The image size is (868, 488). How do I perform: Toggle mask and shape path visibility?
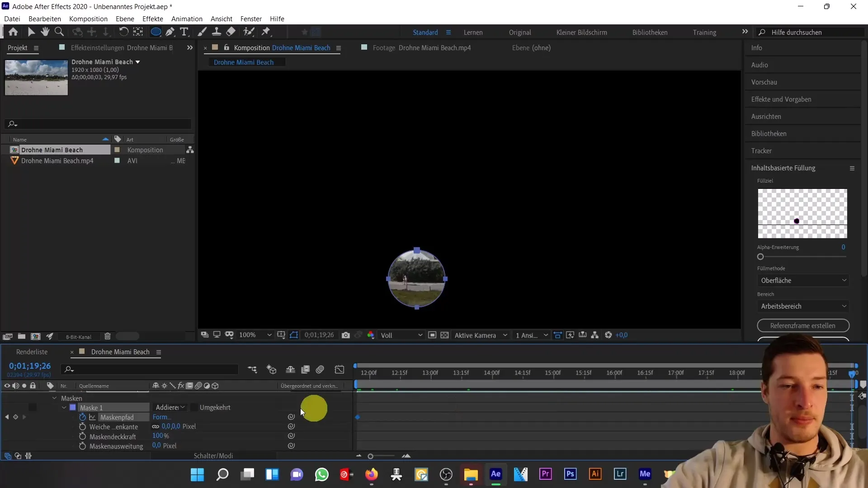(294, 335)
